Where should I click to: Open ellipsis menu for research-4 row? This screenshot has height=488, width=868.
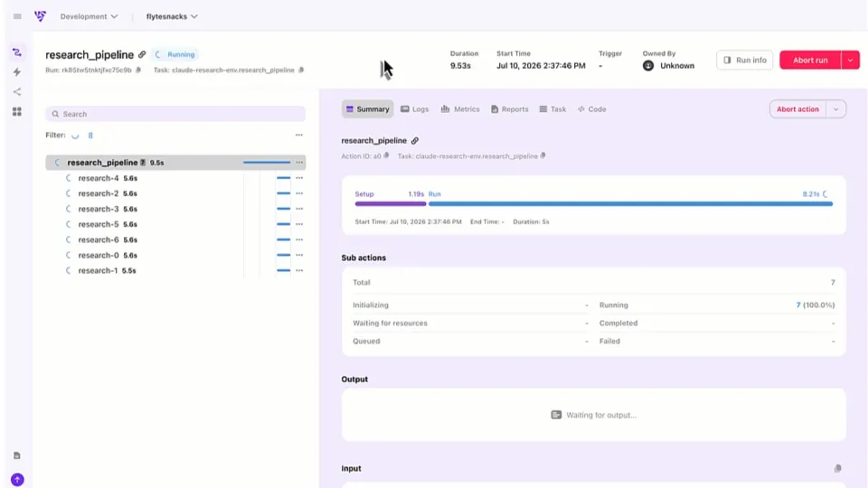pyautogui.click(x=299, y=178)
